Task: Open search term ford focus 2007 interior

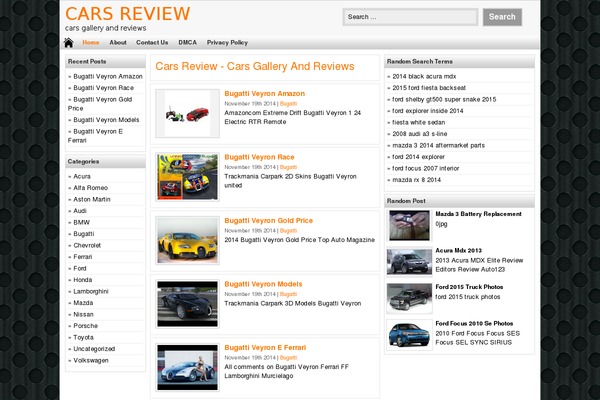Action: click(x=426, y=168)
